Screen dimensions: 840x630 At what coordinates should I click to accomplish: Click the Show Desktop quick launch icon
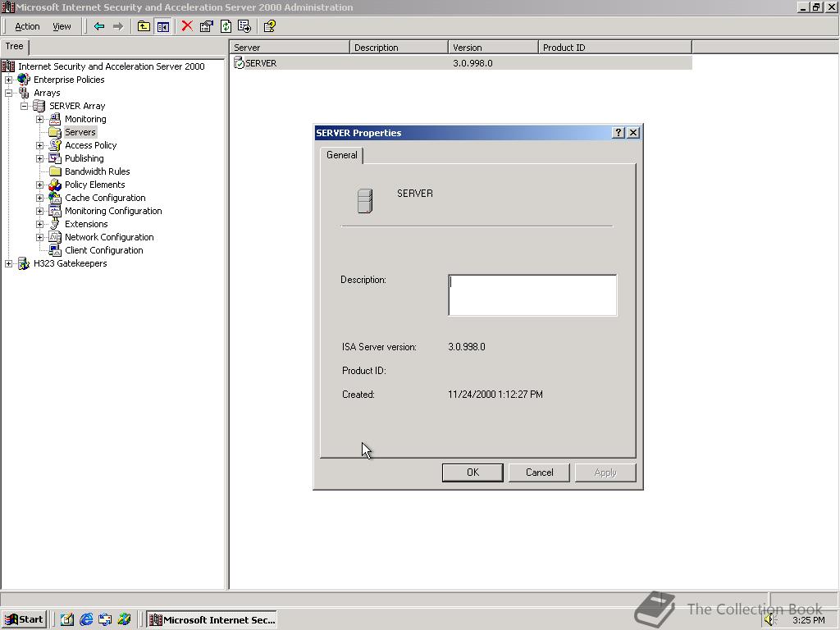coord(67,620)
